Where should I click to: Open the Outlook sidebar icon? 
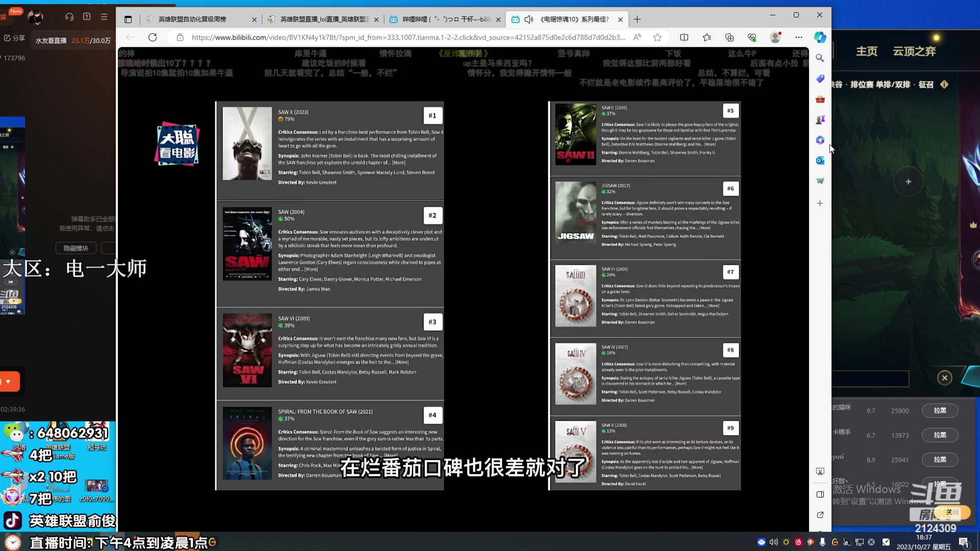[820, 160]
